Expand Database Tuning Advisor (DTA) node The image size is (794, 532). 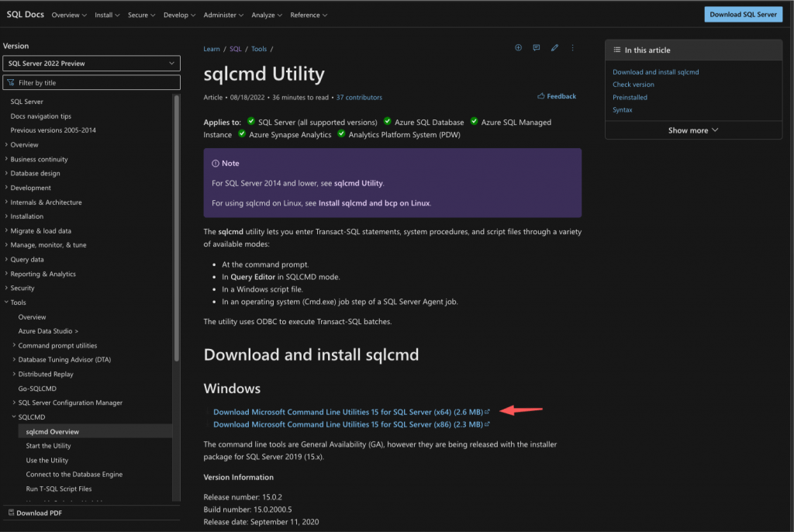coord(14,359)
